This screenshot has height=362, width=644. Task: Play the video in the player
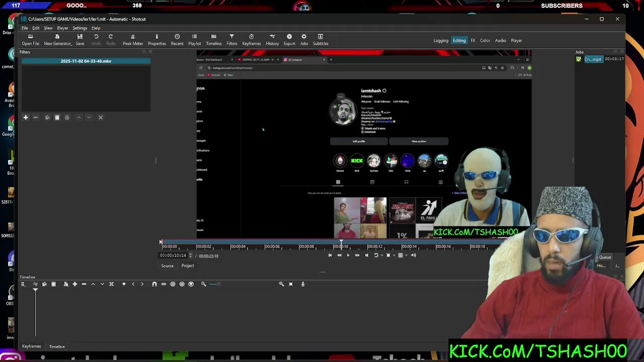(348, 255)
